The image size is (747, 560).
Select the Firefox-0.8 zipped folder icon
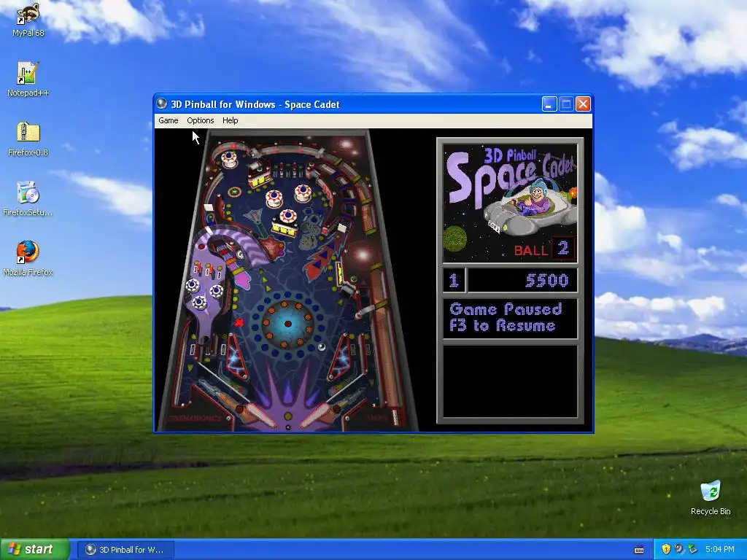pos(28,139)
